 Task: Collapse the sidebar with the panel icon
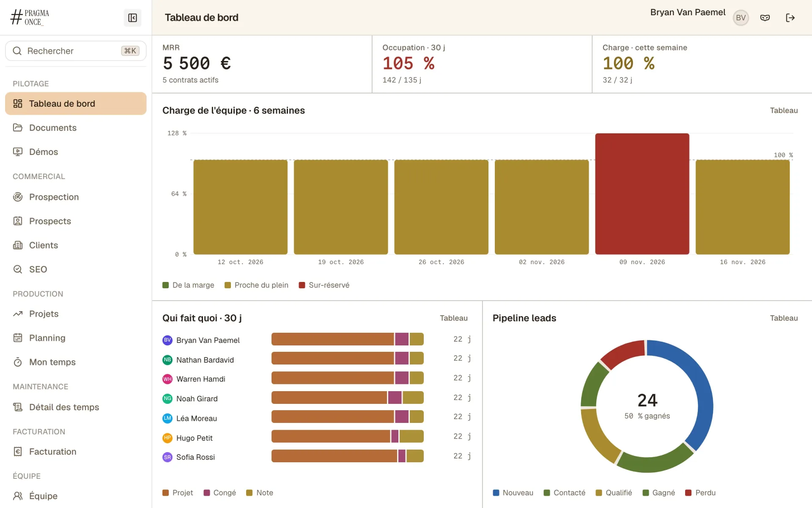[132, 18]
